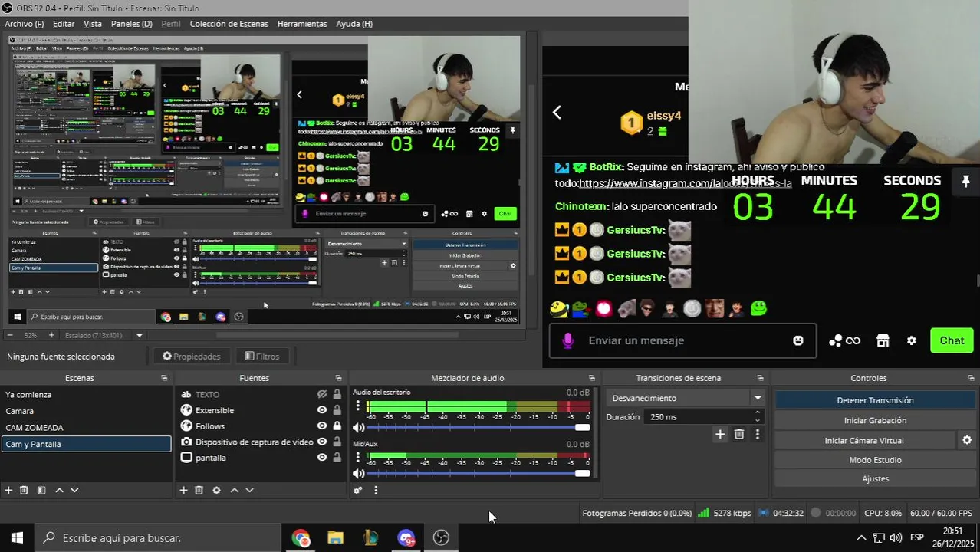Select the CAM ZOMEADA scene
Viewport: 980px width, 552px height.
pos(86,427)
